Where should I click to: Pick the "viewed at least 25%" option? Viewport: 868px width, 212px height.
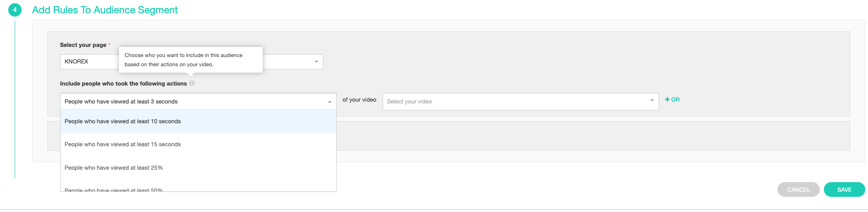(x=113, y=168)
